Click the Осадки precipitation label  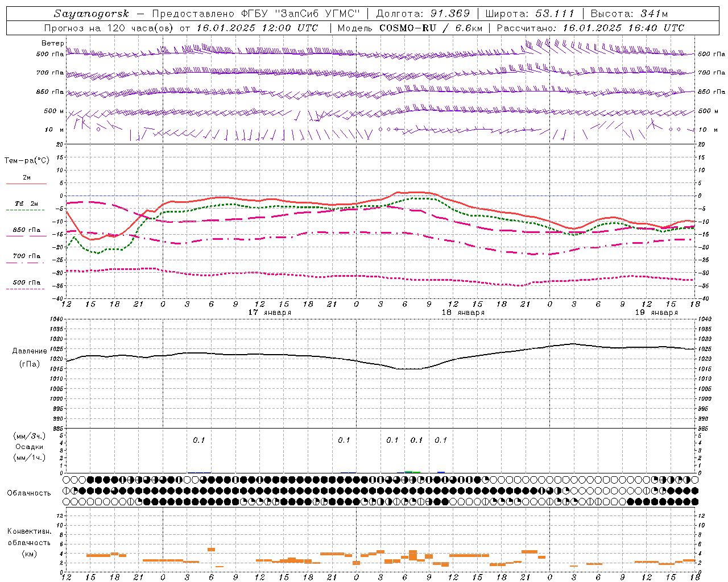tap(30, 447)
